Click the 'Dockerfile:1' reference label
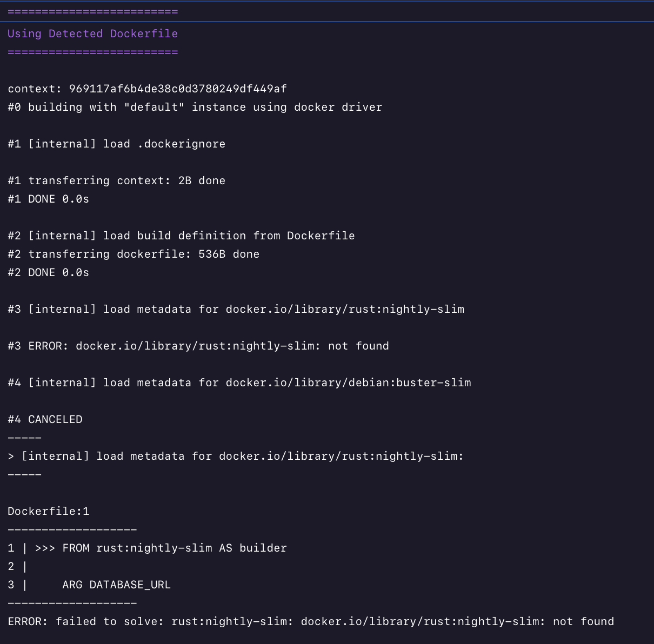 pos(48,511)
